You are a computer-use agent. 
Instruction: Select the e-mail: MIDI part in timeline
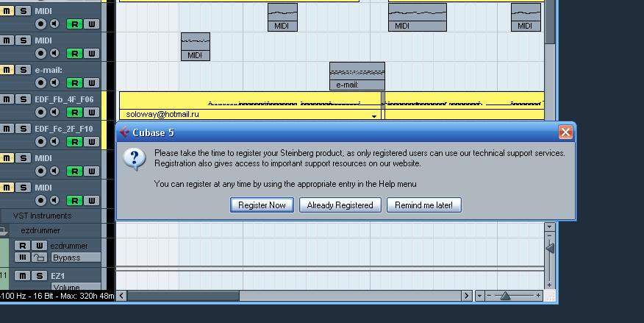[357, 76]
